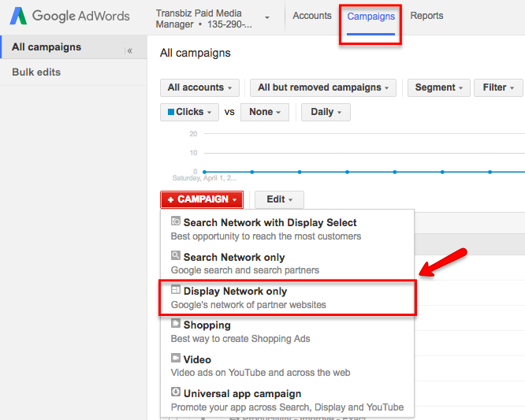Switch to the Campaigns tab
The height and width of the screenshot is (420, 525).
pos(370,16)
